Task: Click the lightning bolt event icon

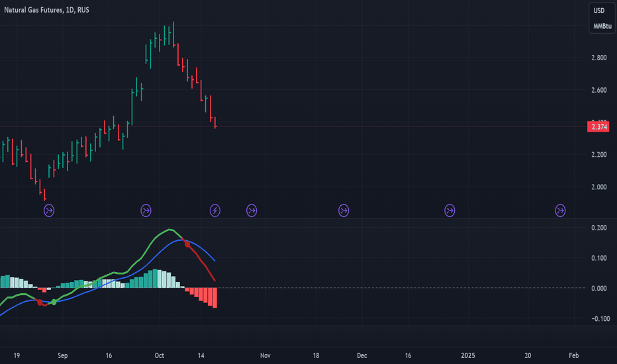Action: click(215, 210)
